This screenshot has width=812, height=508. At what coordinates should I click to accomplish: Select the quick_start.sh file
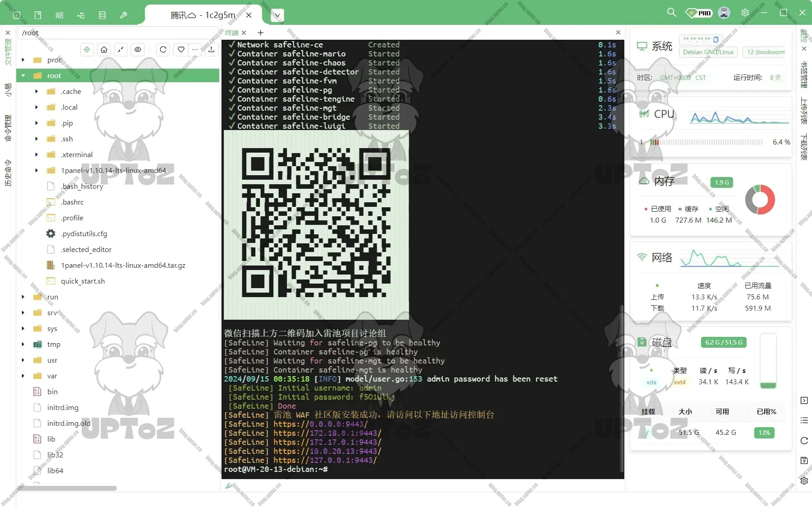click(83, 281)
